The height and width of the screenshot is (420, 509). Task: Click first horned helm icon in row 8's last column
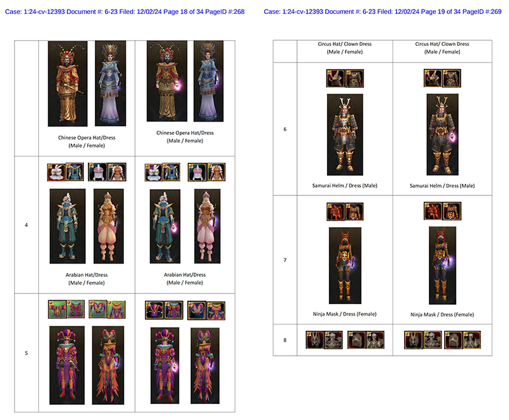tap(414, 340)
